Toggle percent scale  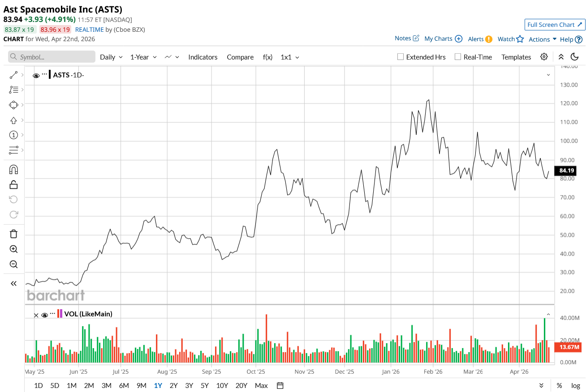click(x=559, y=385)
